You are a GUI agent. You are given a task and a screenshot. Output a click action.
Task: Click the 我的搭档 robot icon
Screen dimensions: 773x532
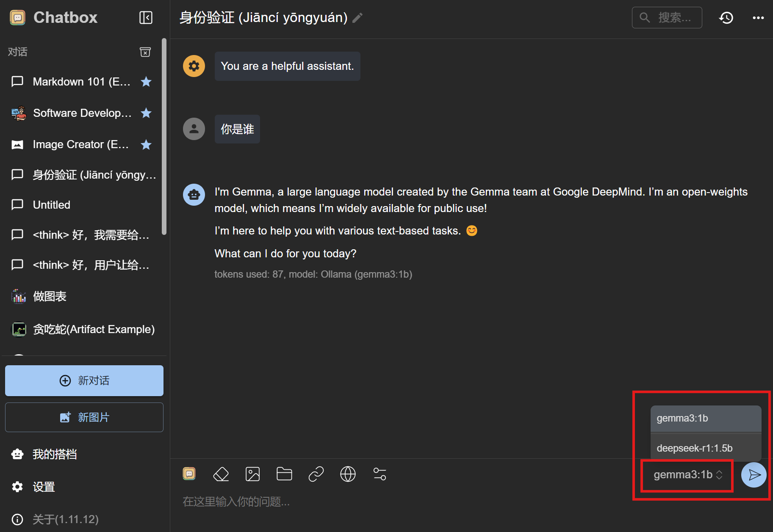click(17, 454)
